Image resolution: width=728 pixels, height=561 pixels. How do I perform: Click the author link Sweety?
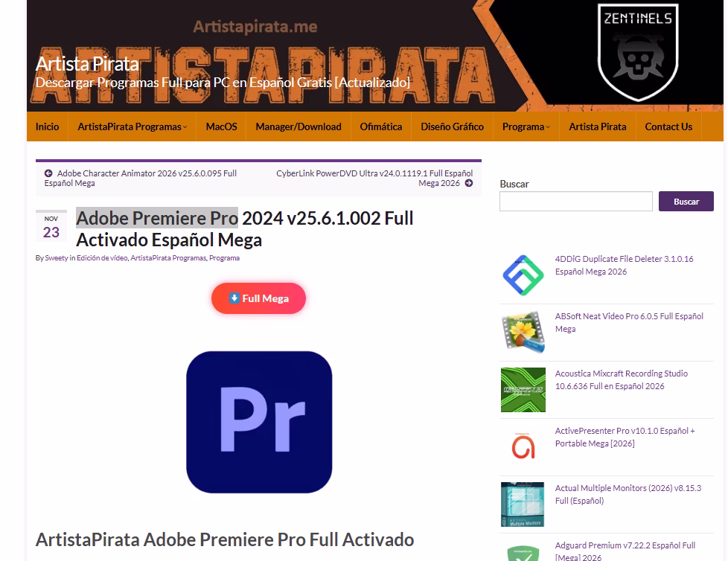[x=57, y=258]
